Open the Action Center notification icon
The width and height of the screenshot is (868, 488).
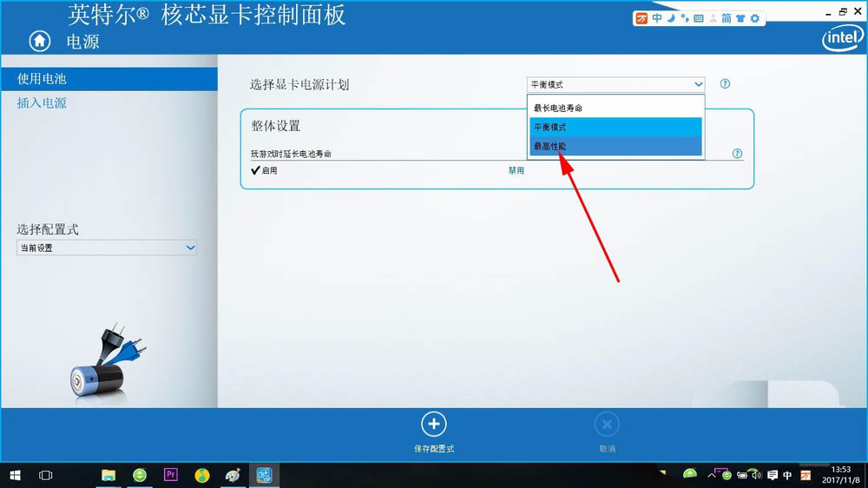point(773,475)
